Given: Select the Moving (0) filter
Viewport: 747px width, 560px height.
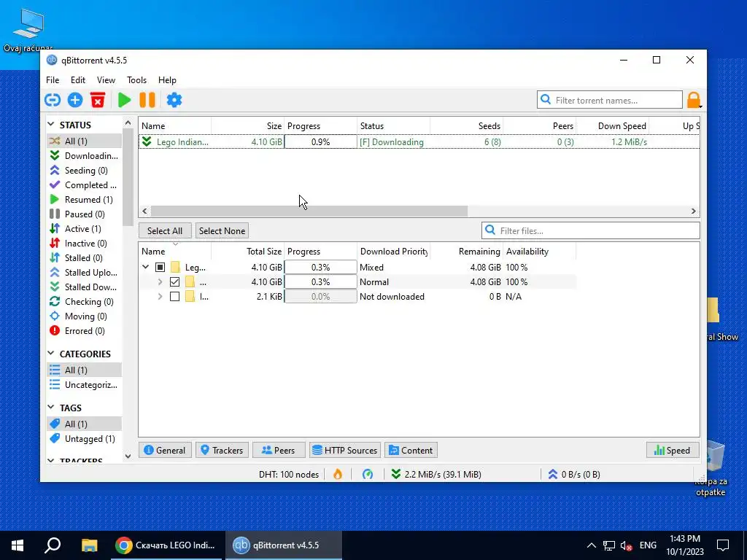Looking at the screenshot, I should click(x=84, y=316).
